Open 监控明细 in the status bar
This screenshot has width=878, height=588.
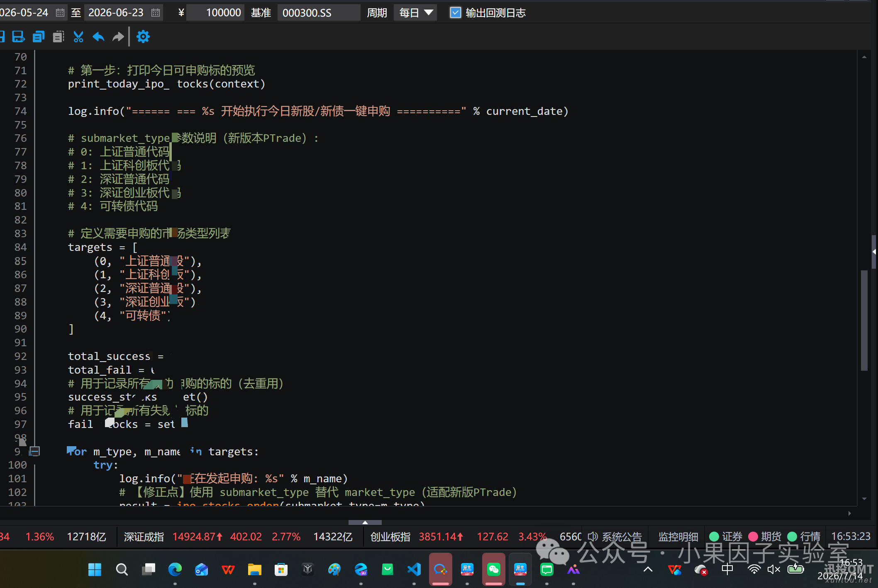point(678,537)
